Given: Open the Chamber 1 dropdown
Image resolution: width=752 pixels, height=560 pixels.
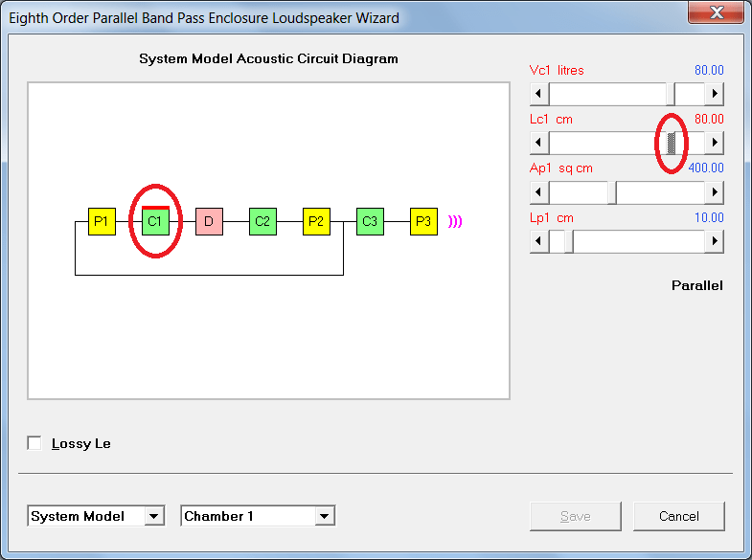Looking at the screenshot, I should click(258, 516).
